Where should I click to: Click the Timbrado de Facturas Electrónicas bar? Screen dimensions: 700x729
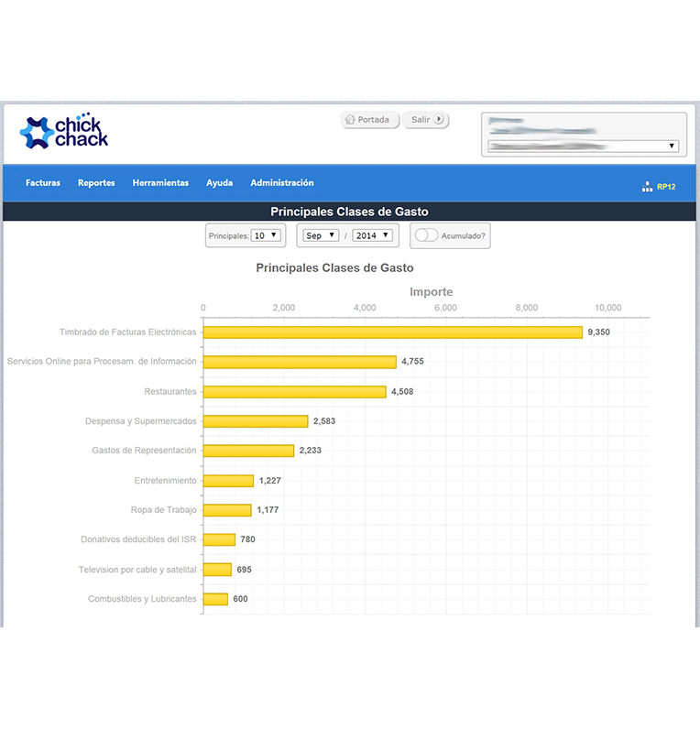(x=393, y=332)
